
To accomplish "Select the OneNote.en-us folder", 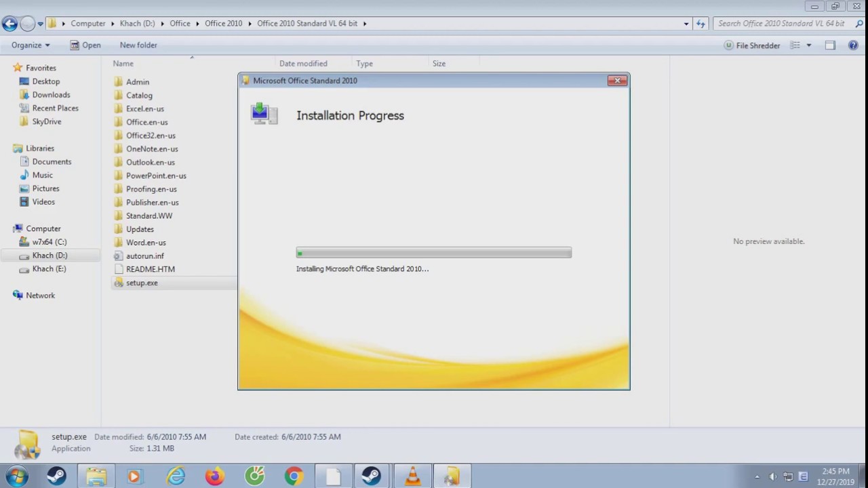I will (x=152, y=149).
